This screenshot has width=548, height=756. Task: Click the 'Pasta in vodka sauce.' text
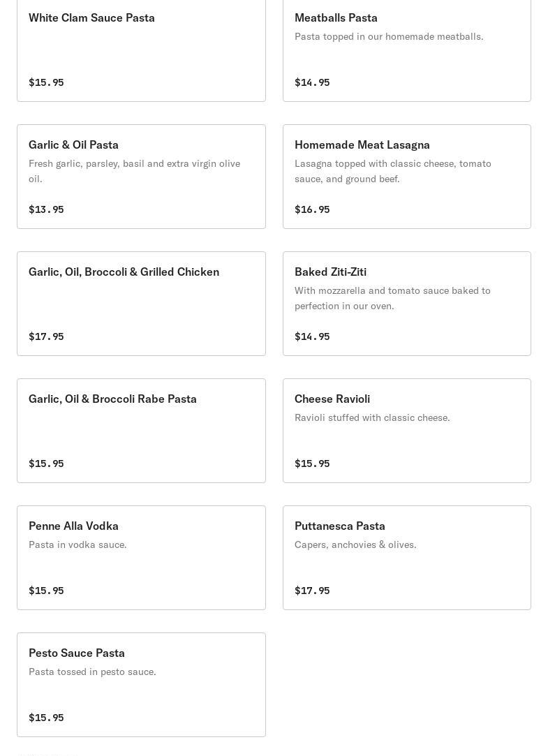77,544
